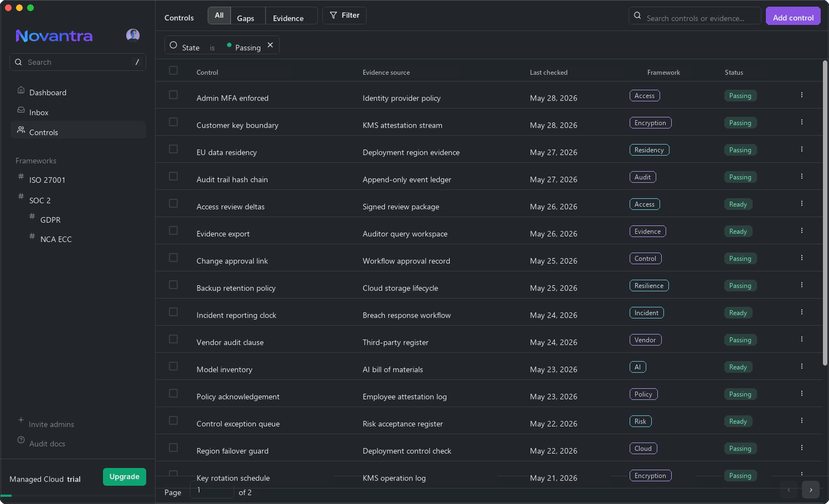Check the Access review deltas row checkbox
This screenshot has width=829, height=504.
click(x=173, y=203)
